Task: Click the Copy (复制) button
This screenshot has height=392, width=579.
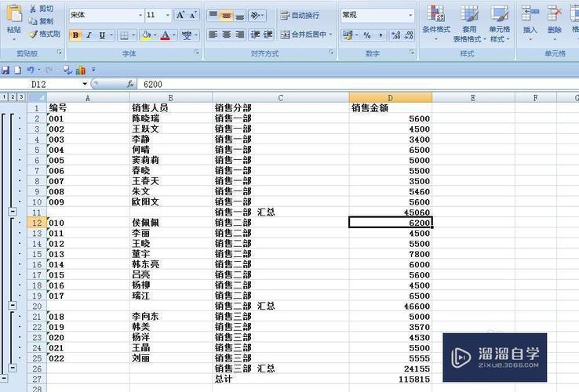Action: (42, 21)
